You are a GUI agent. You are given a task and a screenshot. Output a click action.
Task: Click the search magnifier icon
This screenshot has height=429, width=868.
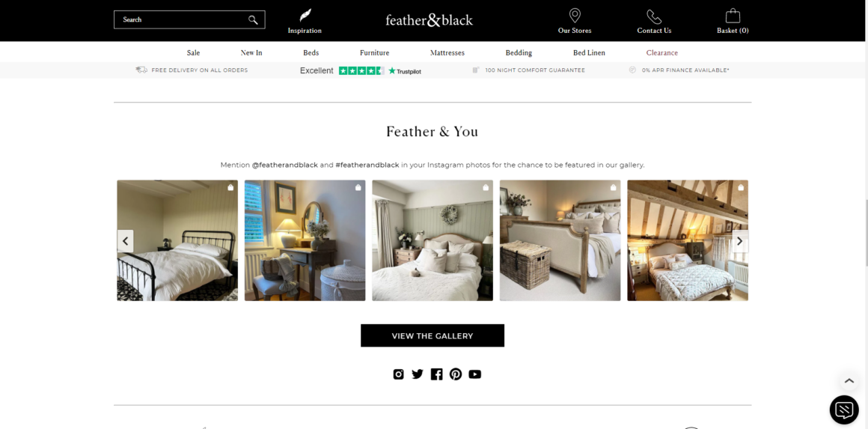tap(253, 20)
